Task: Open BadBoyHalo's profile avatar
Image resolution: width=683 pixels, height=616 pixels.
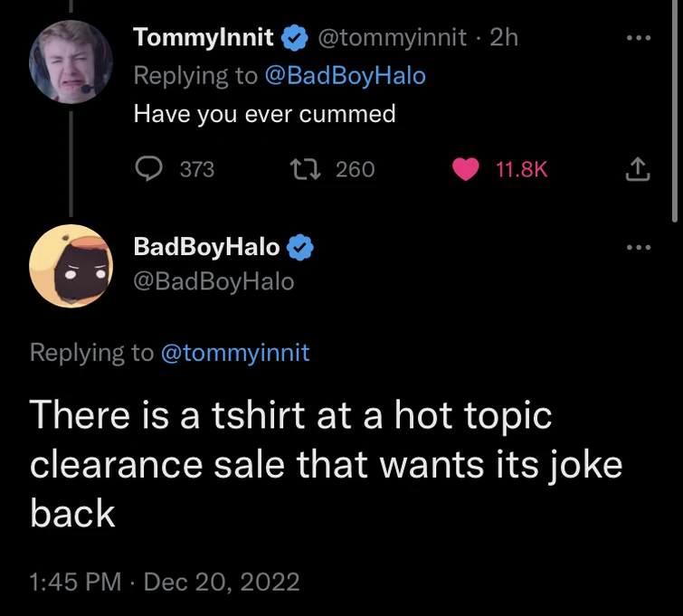Action: coord(71,266)
